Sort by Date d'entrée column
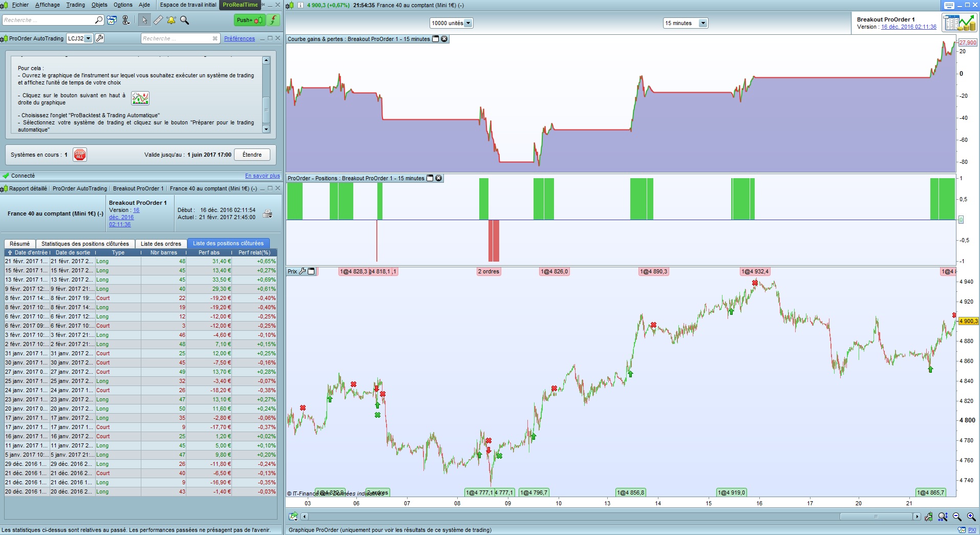 28,252
